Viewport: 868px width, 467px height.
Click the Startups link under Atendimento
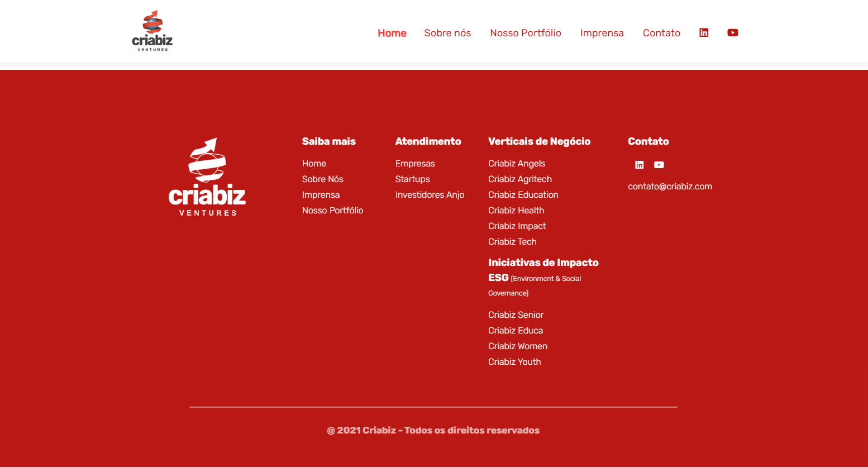(412, 179)
